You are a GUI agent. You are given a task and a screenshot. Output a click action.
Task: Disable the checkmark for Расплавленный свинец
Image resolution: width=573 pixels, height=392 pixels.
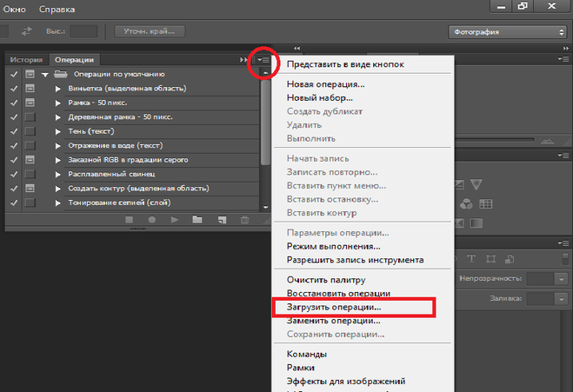[x=14, y=174]
